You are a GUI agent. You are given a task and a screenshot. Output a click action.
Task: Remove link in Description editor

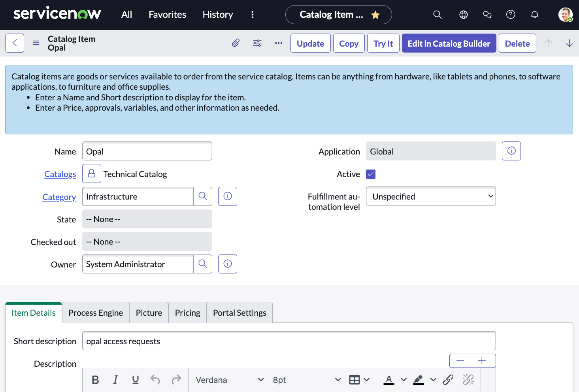click(x=468, y=380)
